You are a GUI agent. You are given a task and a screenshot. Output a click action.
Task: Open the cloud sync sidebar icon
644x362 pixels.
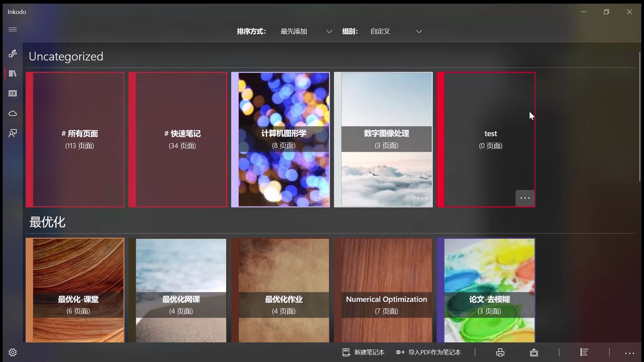pyautogui.click(x=12, y=114)
